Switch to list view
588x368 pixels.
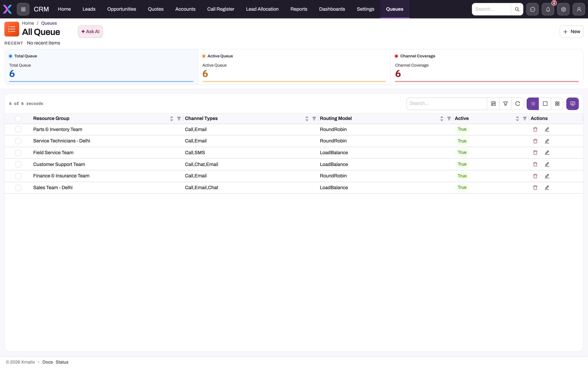(533, 104)
